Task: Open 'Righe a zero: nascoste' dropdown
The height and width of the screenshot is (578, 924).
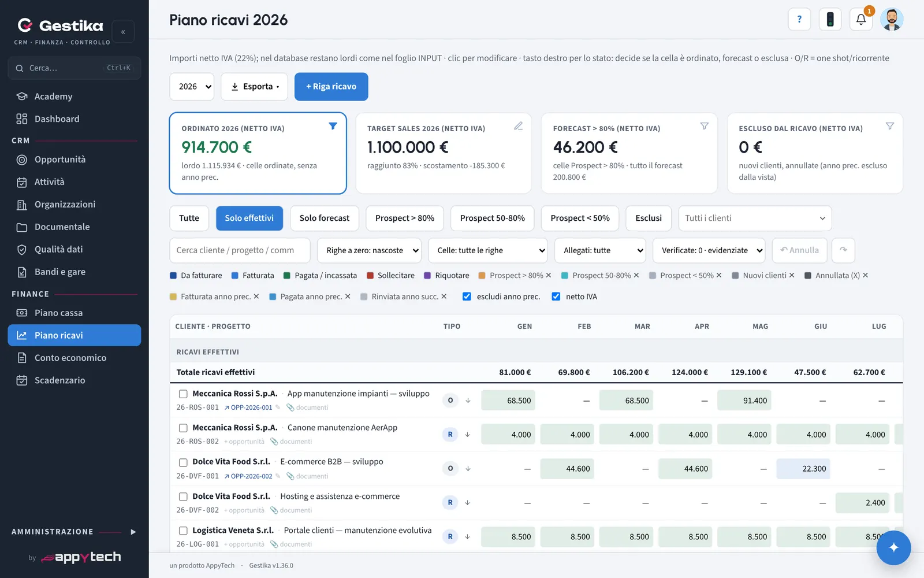Action: (369, 250)
